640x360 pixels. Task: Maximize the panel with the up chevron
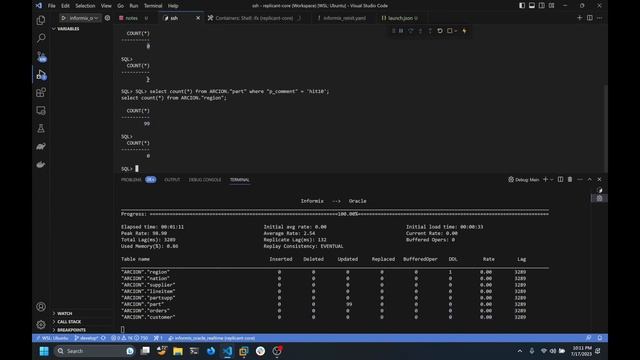tap(589, 180)
